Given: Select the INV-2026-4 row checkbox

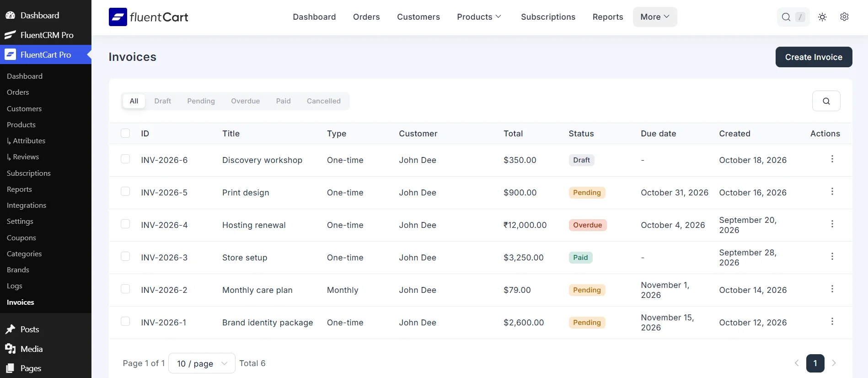Looking at the screenshot, I should click(x=125, y=224).
